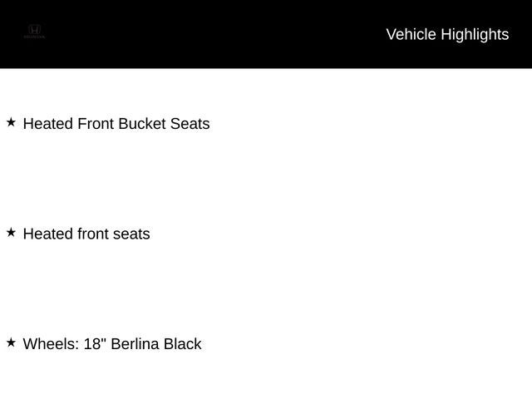
Task: Click the word Black in wheels highlight
Action: tap(183, 343)
